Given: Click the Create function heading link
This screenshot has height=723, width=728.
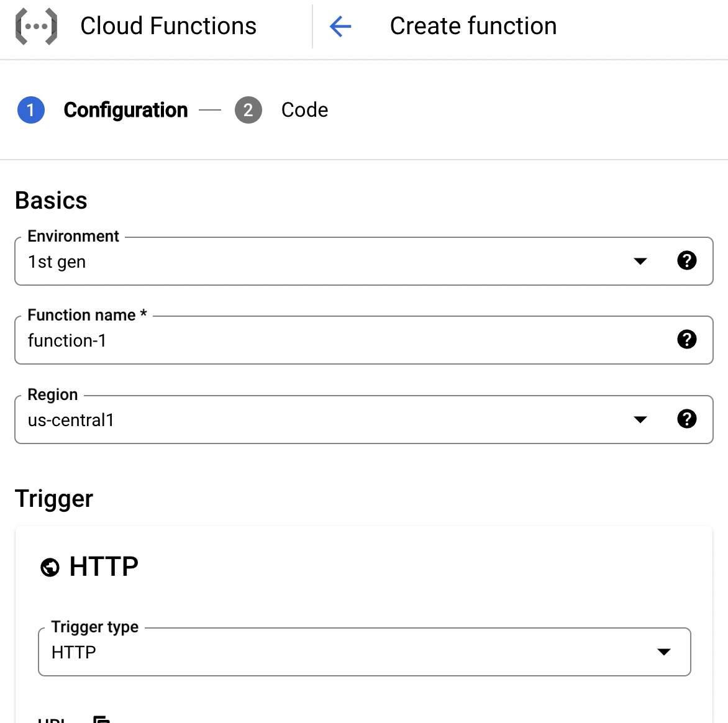Looking at the screenshot, I should pos(473,26).
